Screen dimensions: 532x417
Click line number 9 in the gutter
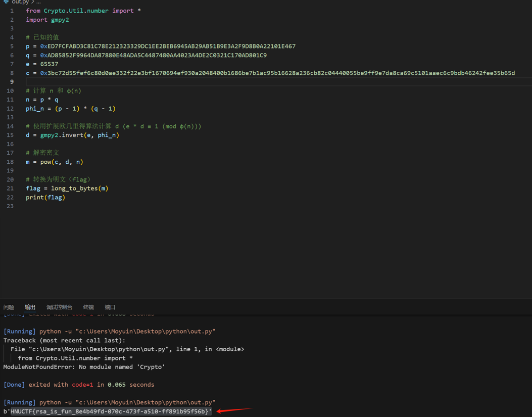pos(12,82)
